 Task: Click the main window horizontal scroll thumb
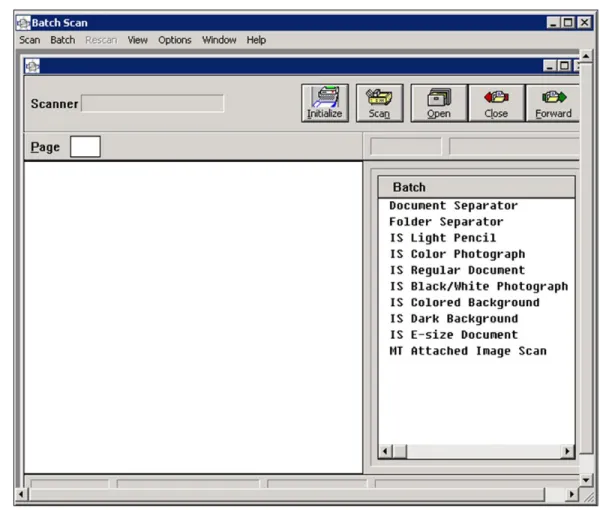(287, 494)
